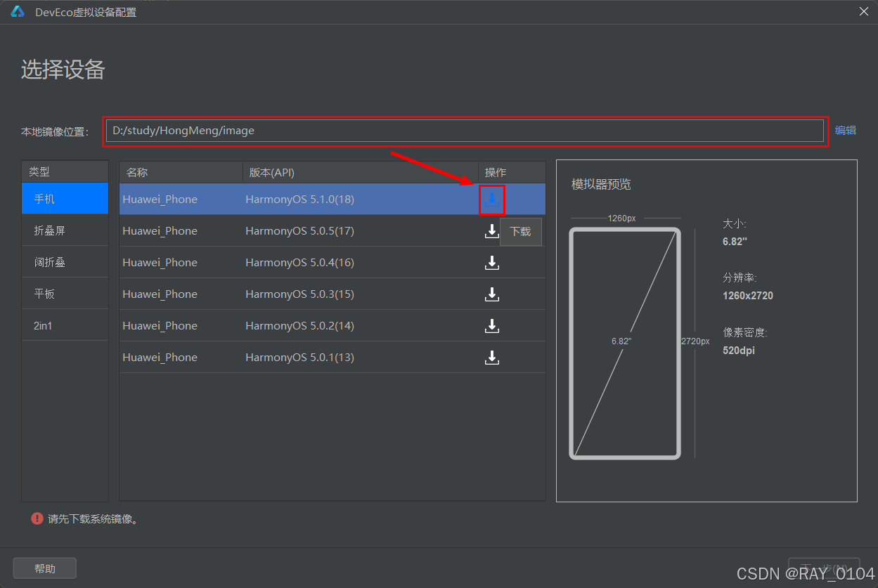Select Huawei_Phone in HarmonyOS 5.0.4(16) row
The height and width of the screenshot is (588, 878).
[160, 263]
